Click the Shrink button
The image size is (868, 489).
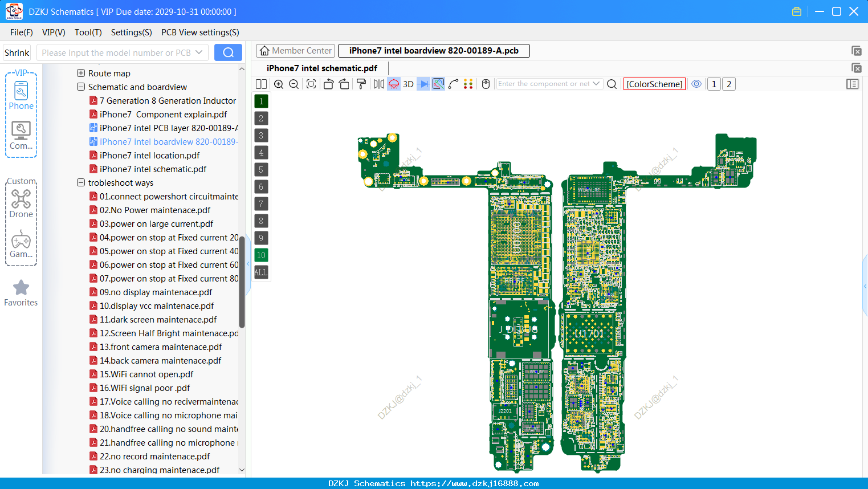(x=17, y=53)
